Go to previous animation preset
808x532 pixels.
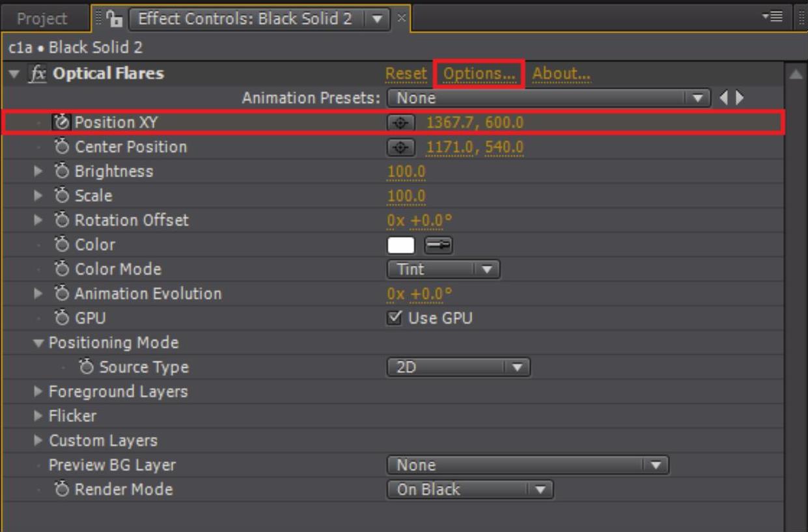click(725, 98)
